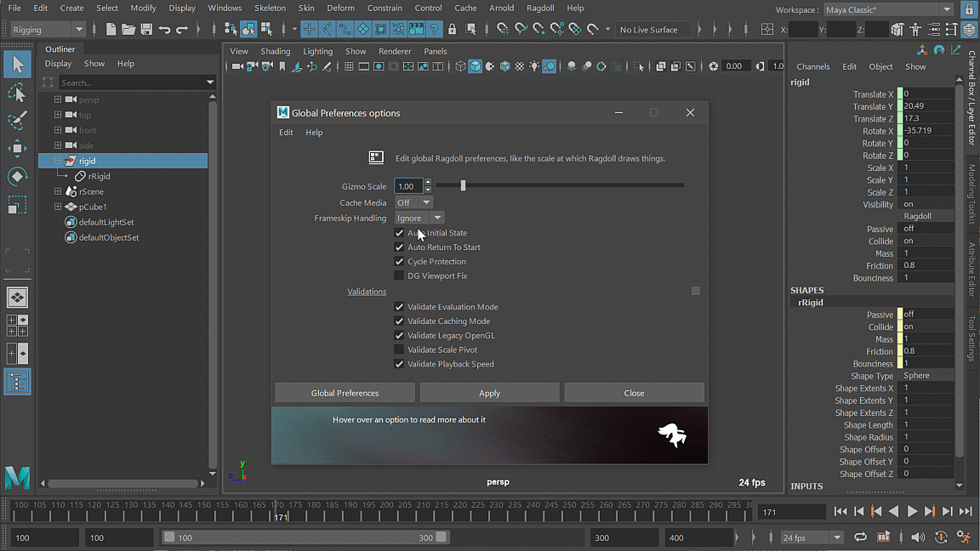Expand the persp camera node in Outliner

point(58,99)
